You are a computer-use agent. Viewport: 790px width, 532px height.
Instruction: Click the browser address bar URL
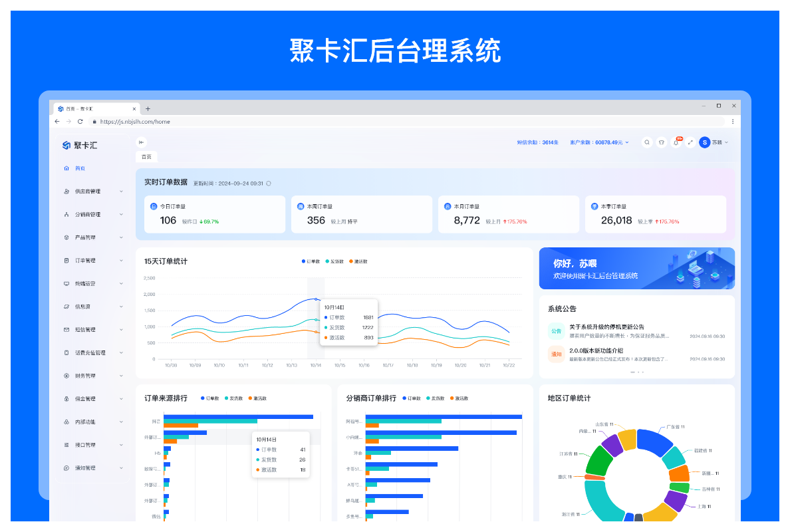(x=136, y=122)
